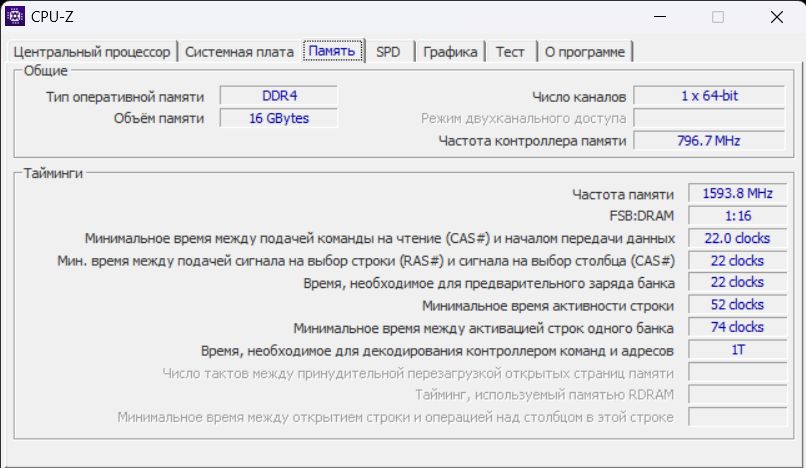Image resolution: width=806 pixels, height=468 pixels.
Task: Click the empty field beside Число тактов
Action: click(738, 372)
